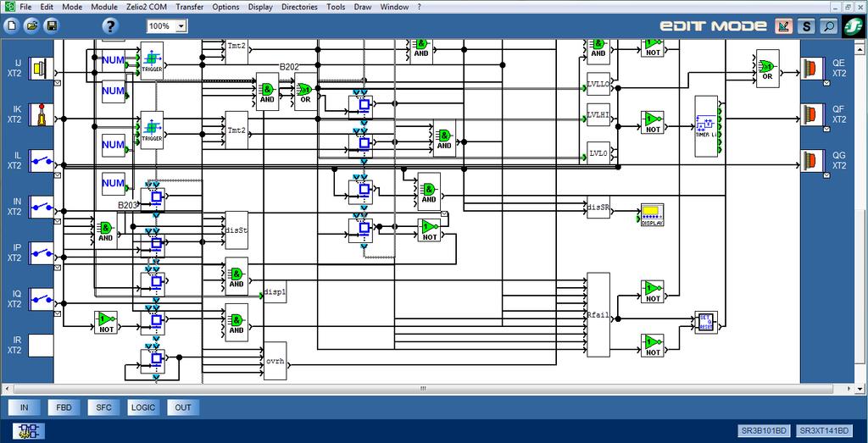This screenshot has height=443, width=868.
Task: Select the LVLLO macro block
Action: [598, 84]
